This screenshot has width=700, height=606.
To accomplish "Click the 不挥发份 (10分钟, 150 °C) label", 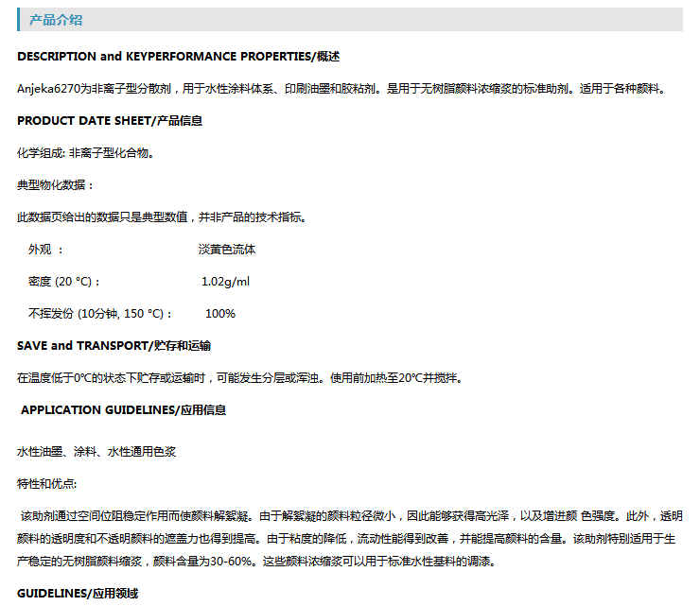I will click(x=100, y=314).
